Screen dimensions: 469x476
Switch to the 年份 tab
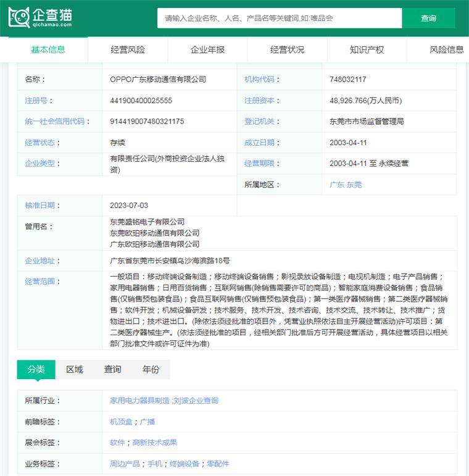pyautogui.click(x=151, y=369)
